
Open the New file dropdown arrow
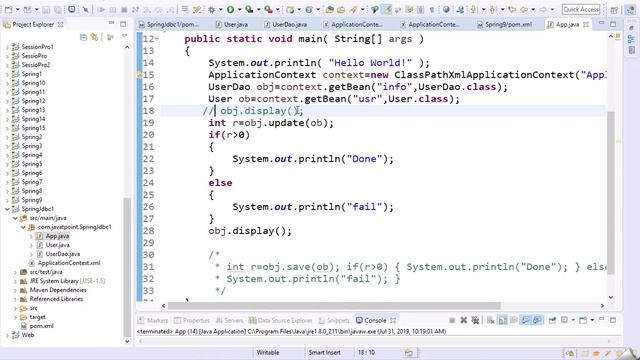coord(18,9)
